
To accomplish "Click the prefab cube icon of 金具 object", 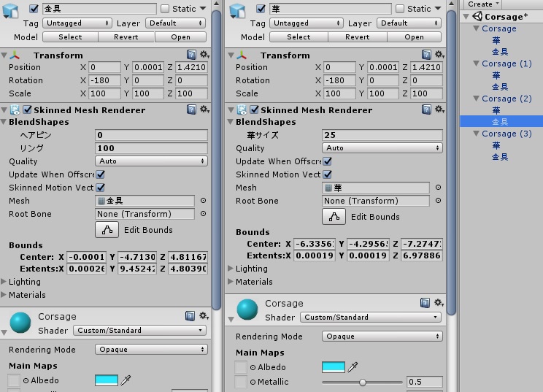I will [10, 10].
